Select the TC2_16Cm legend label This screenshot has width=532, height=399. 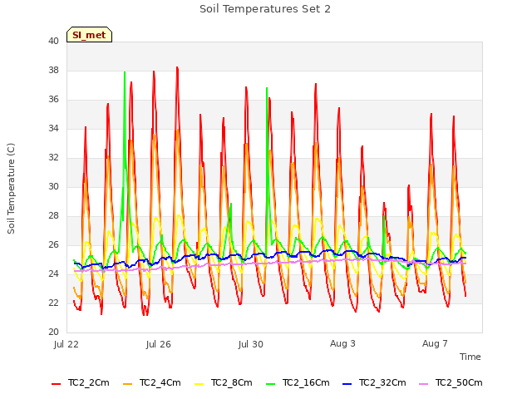coord(306,382)
